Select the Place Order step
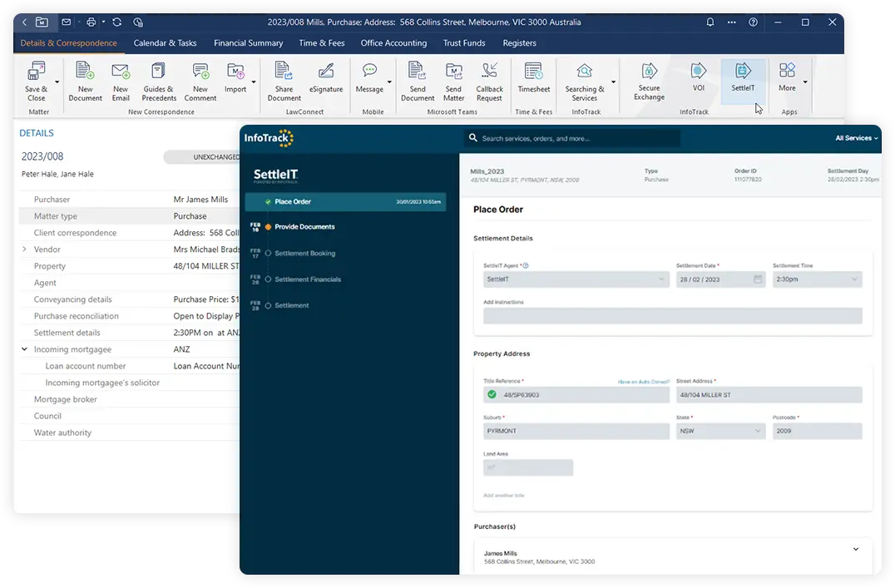 coord(345,201)
